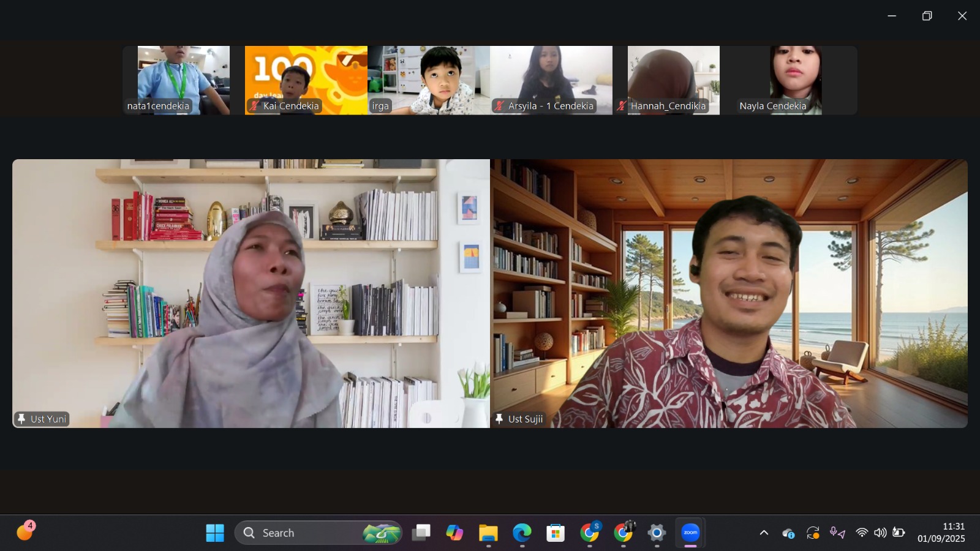Viewport: 980px width, 551px height.
Task: Open the Wi-Fi network flyout
Action: [x=862, y=533]
